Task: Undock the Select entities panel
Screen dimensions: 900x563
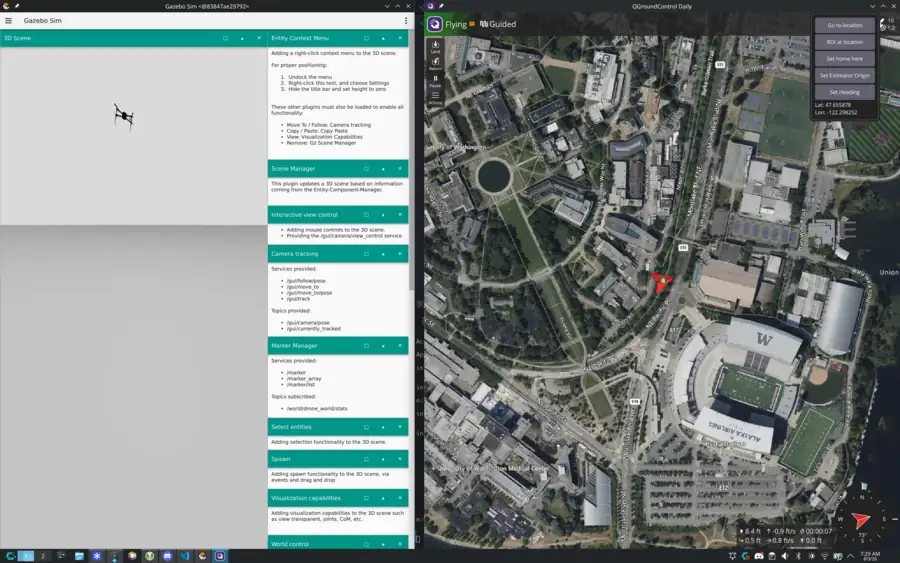Action: [366, 427]
